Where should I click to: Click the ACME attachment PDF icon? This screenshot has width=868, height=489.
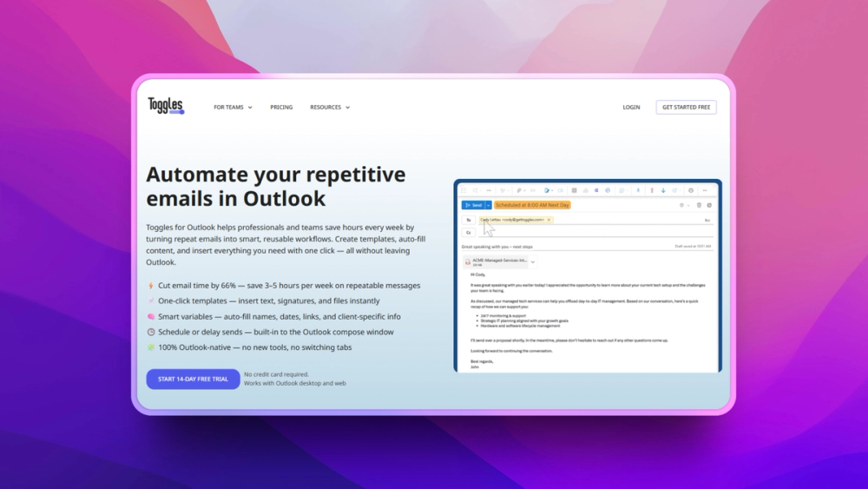(467, 262)
